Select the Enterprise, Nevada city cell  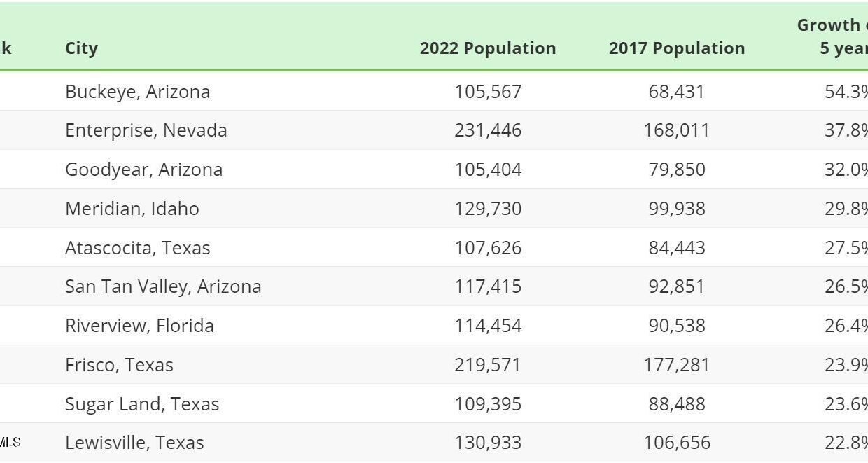coord(146,130)
